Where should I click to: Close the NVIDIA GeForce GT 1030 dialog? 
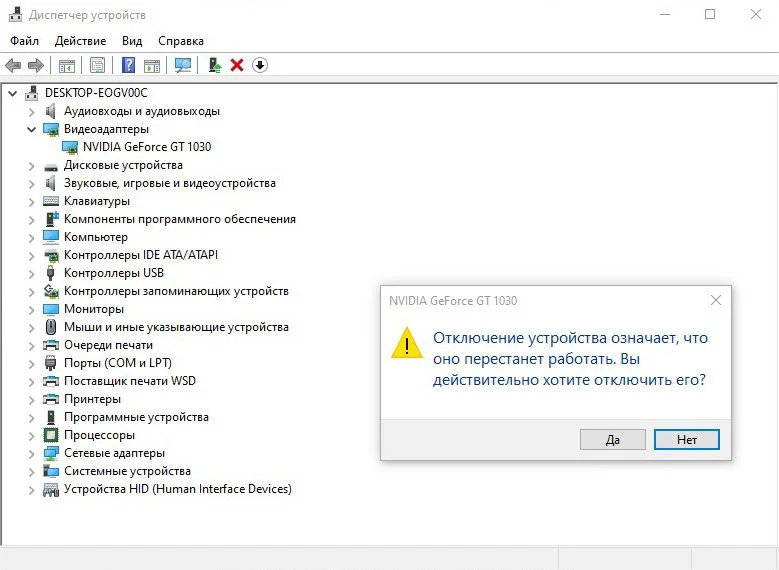pos(716,300)
